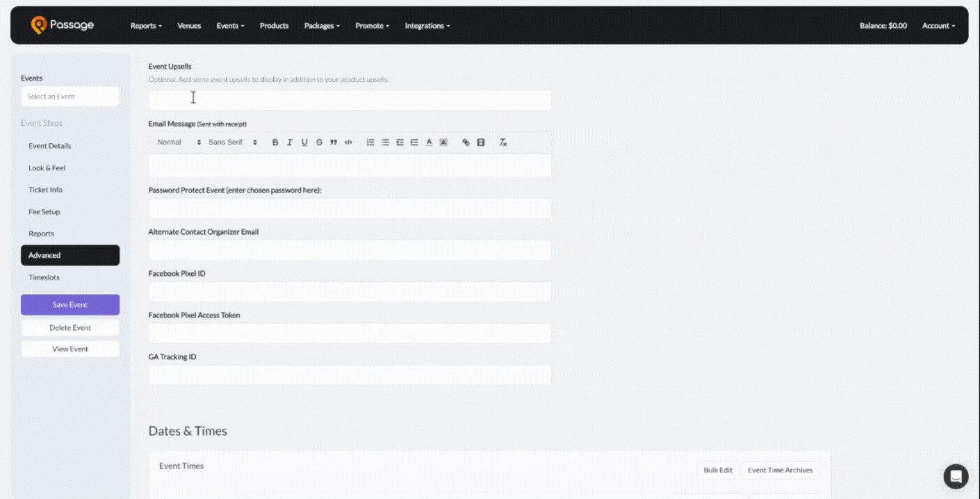Open the Integrations menu
Image resolution: width=980 pixels, height=499 pixels.
[427, 26]
